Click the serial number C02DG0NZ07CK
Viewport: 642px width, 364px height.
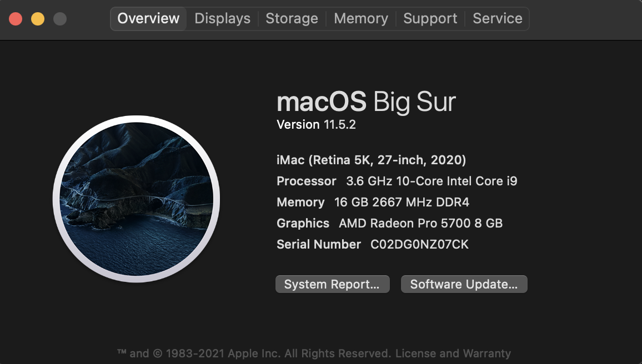[x=419, y=245]
